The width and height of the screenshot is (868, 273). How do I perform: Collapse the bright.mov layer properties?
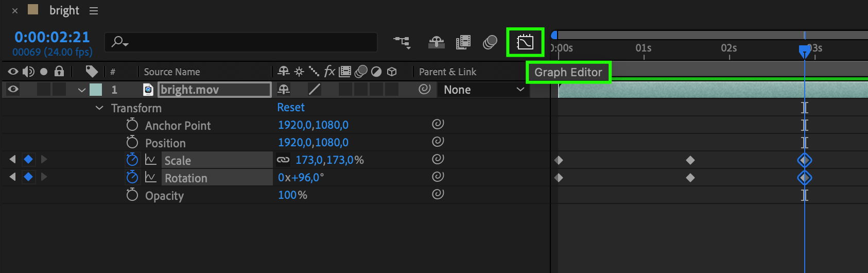pyautogui.click(x=81, y=90)
